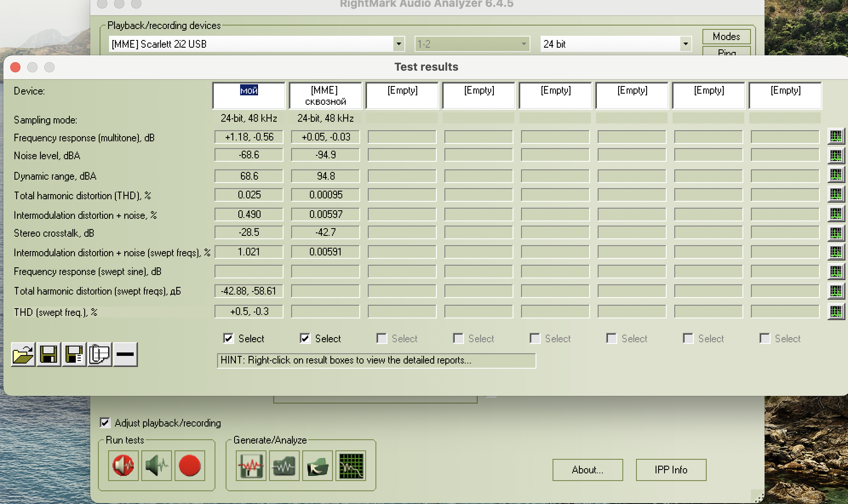Click the red speaker playback/recording test icon
848x504 pixels.
tap(123, 465)
